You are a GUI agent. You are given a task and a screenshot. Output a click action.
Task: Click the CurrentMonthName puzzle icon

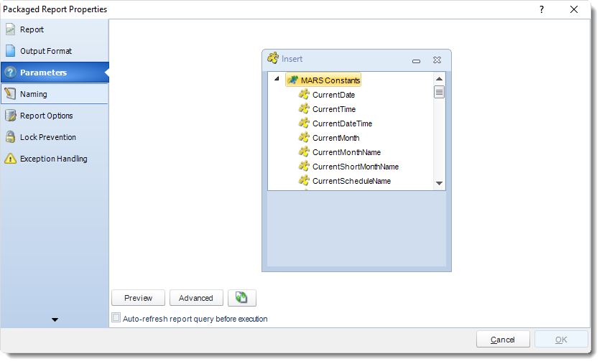tap(304, 152)
